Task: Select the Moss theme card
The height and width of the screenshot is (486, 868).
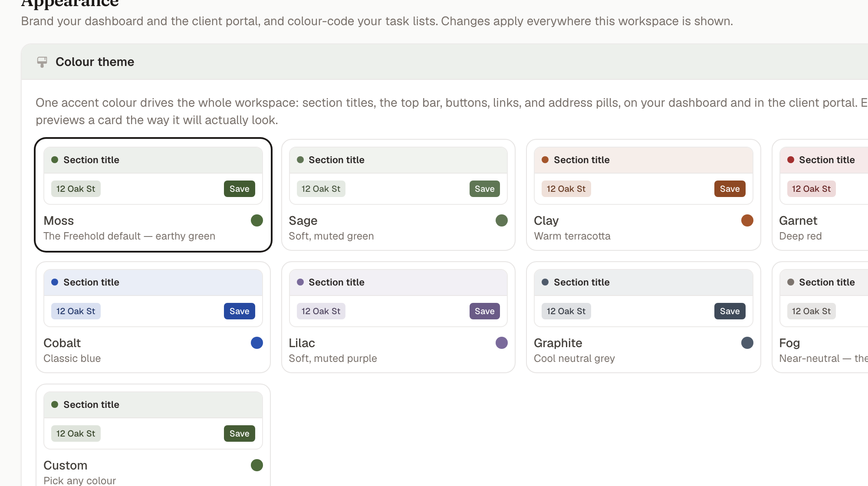Action: pyautogui.click(x=153, y=195)
